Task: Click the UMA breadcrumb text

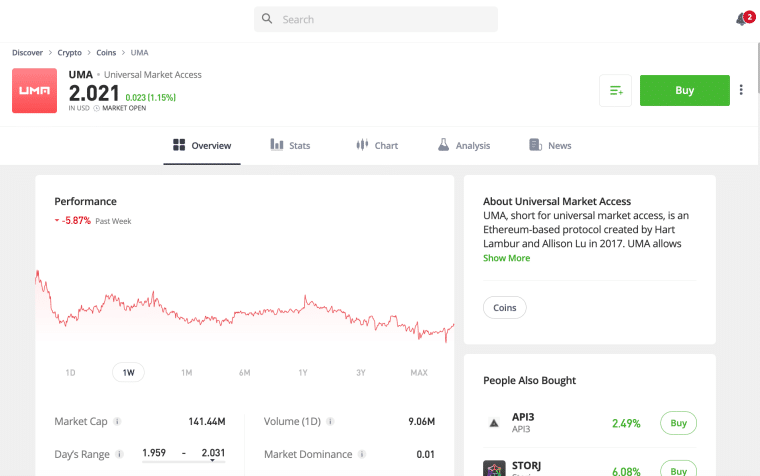Action: coord(140,53)
